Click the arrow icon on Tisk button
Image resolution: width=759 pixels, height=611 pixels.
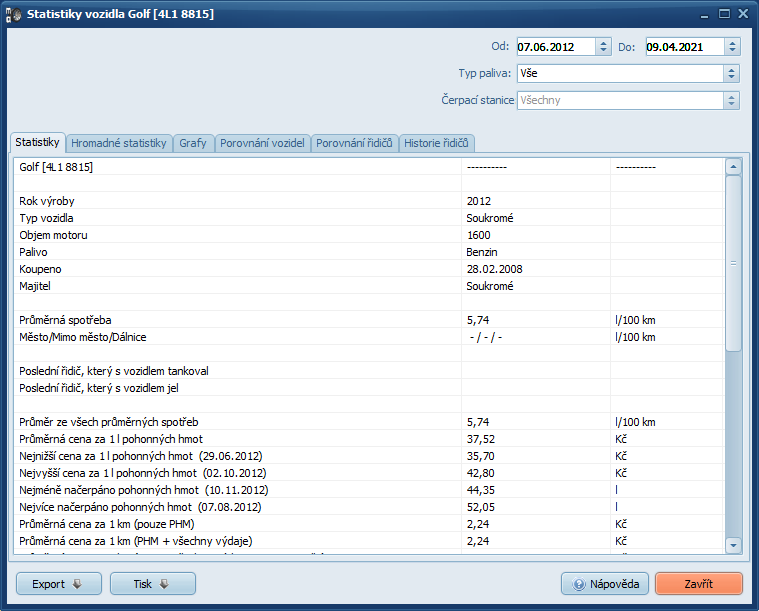tap(164, 584)
